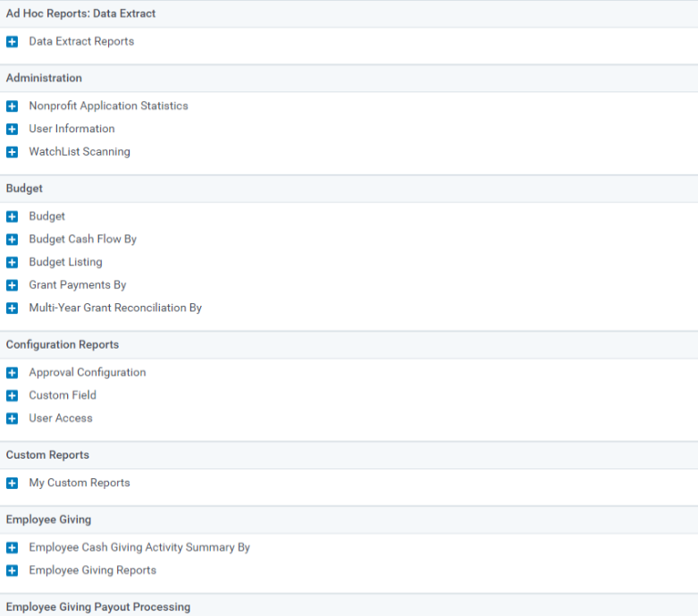The image size is (698, 616).
Task: Expand Nonprofit Application Statistics plus icon
Action: [x=12, y=106]
